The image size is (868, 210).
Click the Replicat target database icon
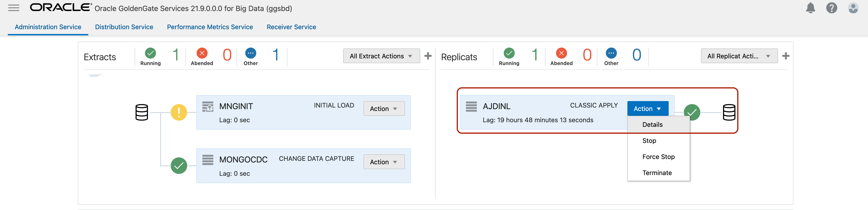[729, 112]
